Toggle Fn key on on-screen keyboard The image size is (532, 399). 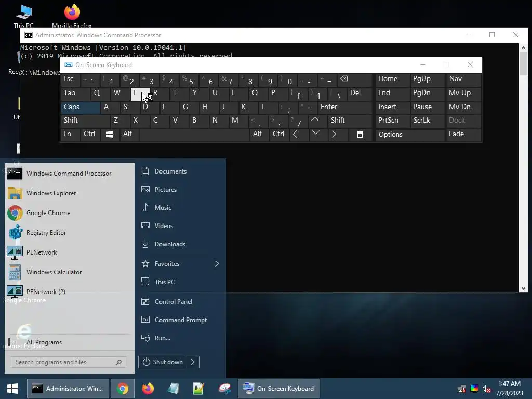coord(71,134)
